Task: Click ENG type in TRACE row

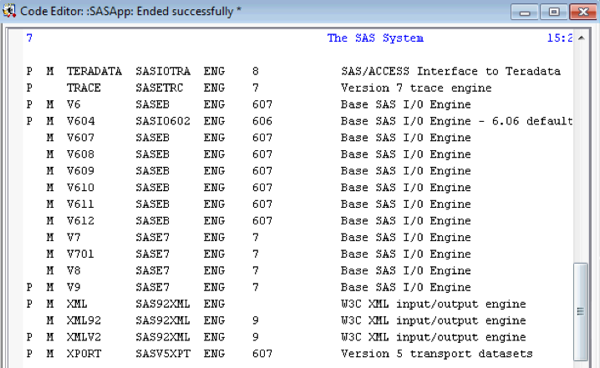Action: point(214,88)
